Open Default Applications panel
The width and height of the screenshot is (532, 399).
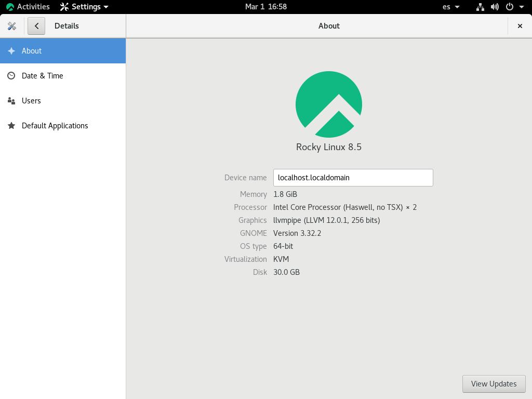(x=63, y=126)
